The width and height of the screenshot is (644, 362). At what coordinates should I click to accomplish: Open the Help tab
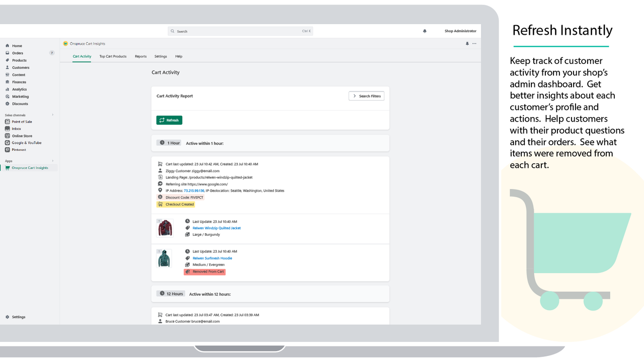179,56
